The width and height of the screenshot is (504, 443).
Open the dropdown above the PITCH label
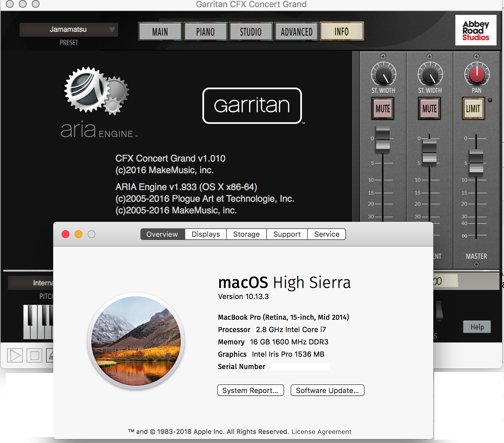click(x=31, y=283)
